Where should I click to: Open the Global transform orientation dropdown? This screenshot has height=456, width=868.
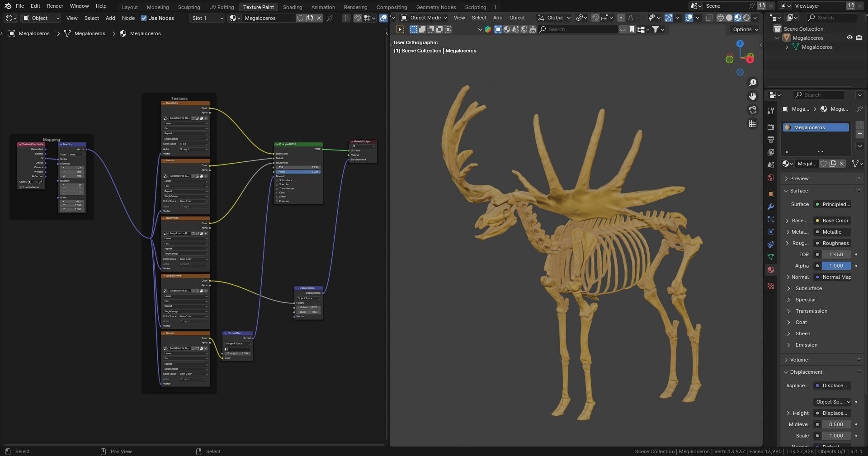(x=554, y=18)
